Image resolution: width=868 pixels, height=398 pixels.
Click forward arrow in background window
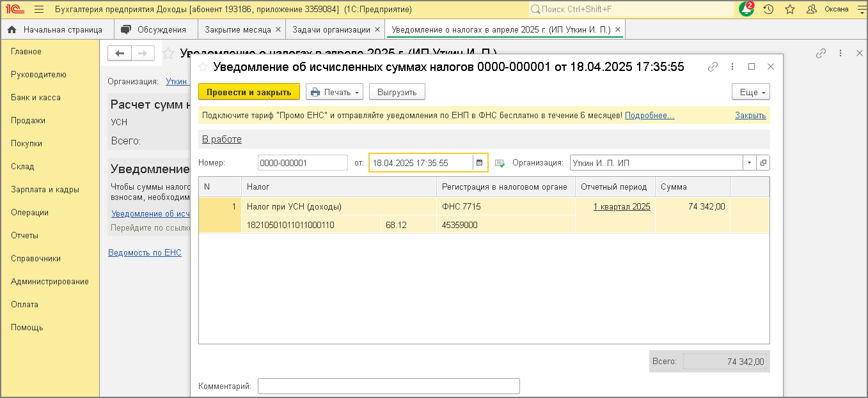(x=143, y=54)
